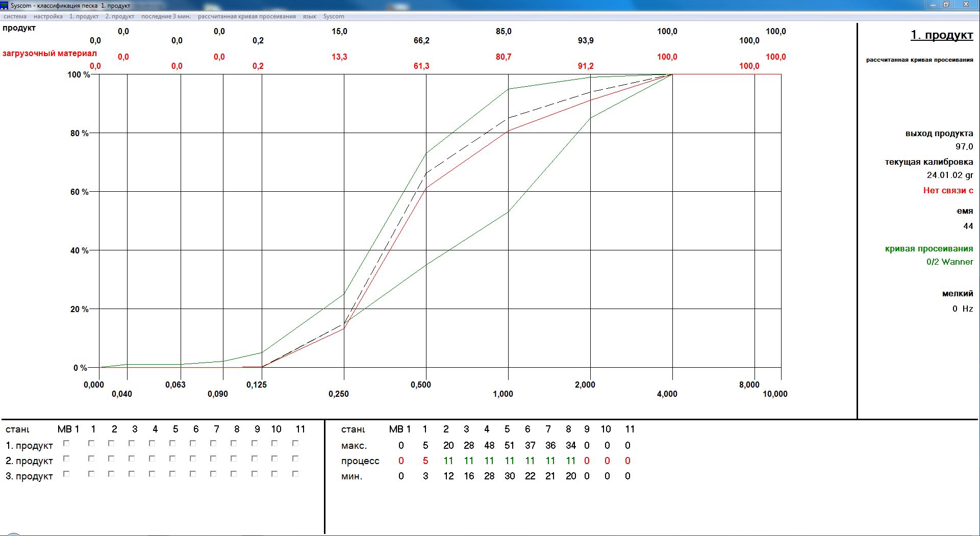This screenshot has height=536, width=980.
Task: Check station 3 box in 1. продукт row
Action: click(131, 443)
